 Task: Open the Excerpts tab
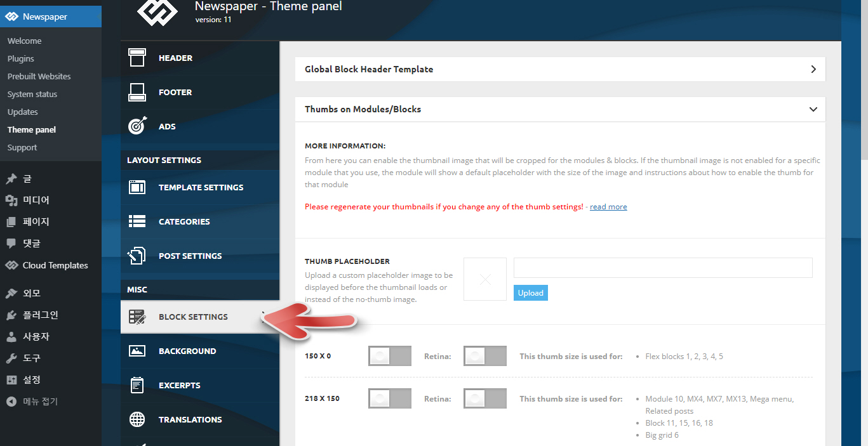[200, 385]
